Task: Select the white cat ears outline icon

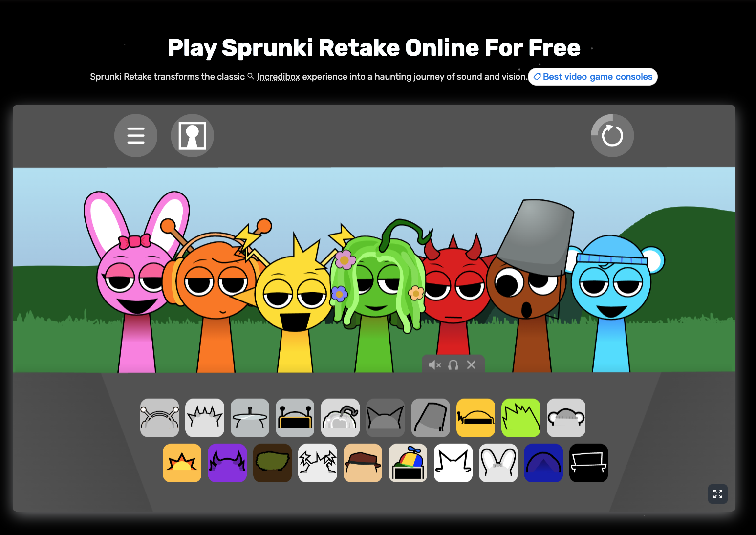Action: coord(453,463)
